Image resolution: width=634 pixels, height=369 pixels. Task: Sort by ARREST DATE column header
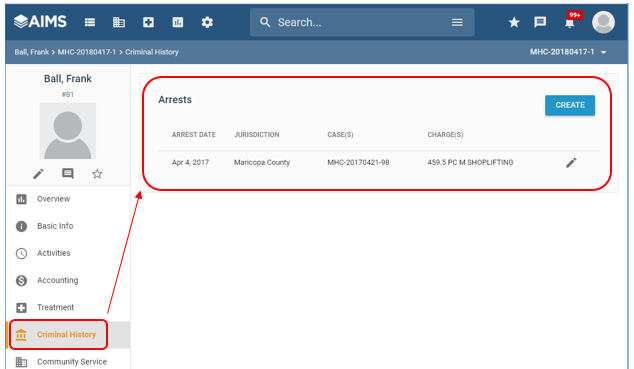click(194, 135)
